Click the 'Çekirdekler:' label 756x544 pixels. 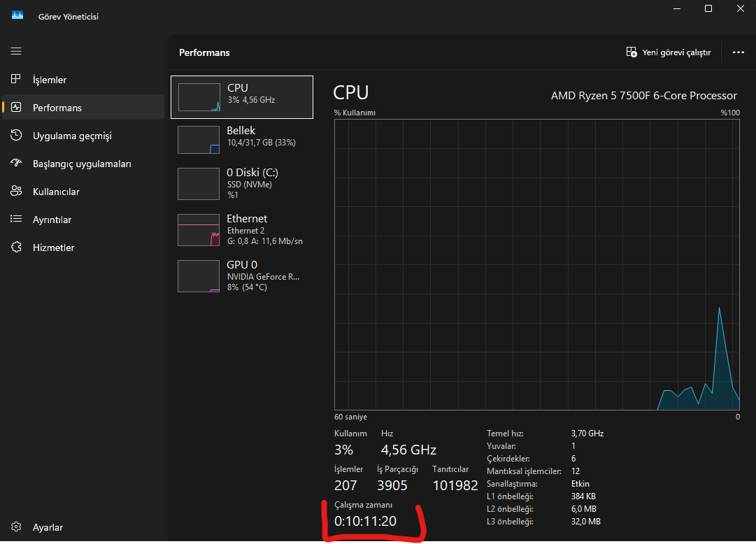coord(508,458)
